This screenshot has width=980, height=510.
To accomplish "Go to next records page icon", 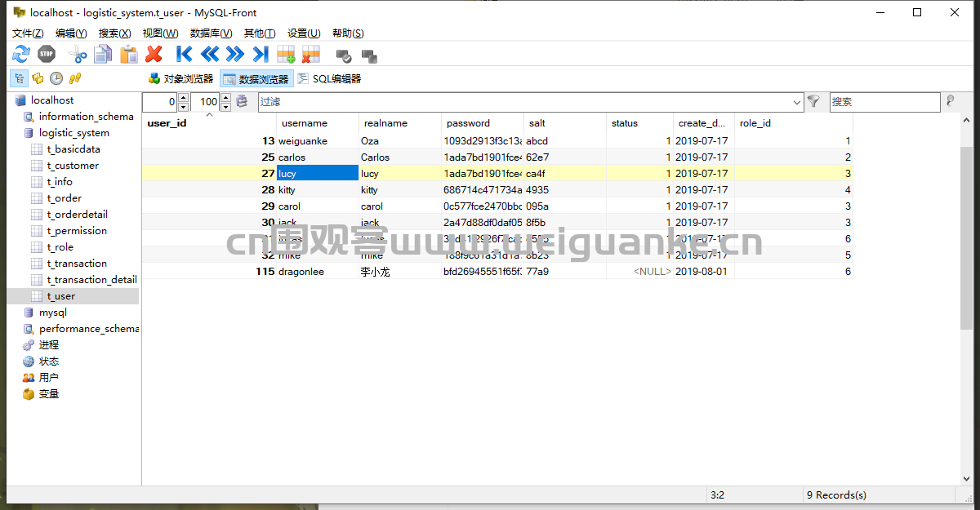I will pyautogui.click(x=235, y=55).
